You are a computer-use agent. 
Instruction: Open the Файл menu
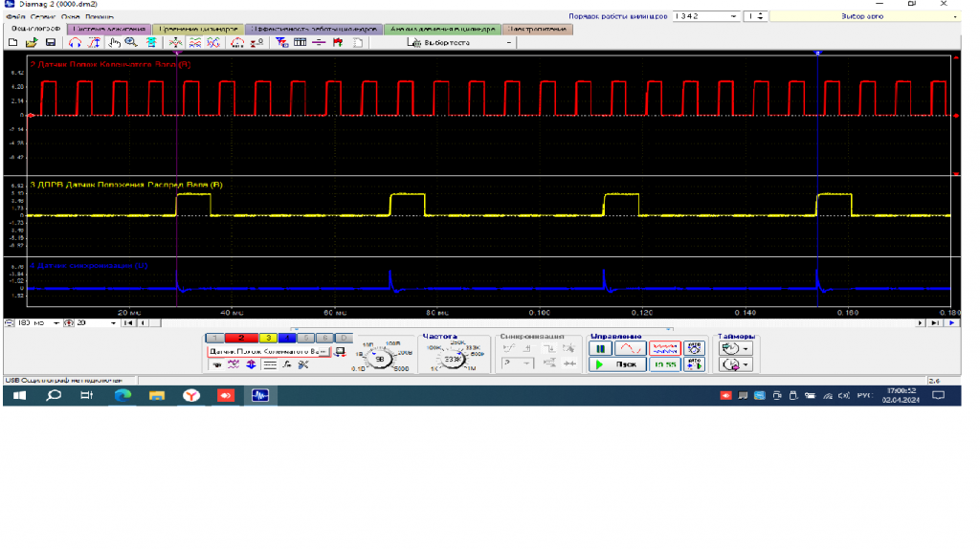click(x=15, y=17)
